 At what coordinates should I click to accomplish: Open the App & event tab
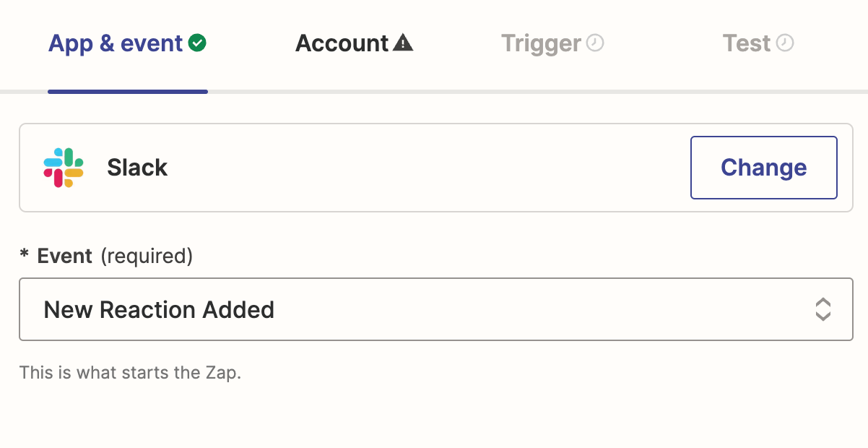(116, 43)
